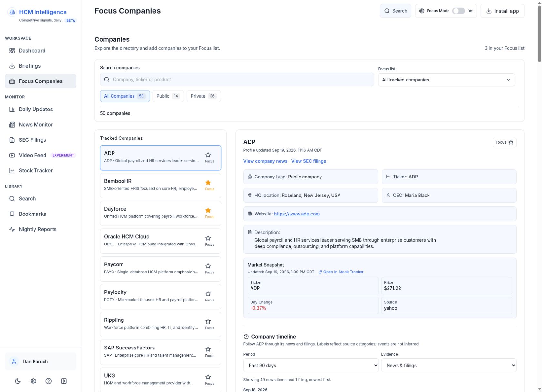Open help via the question mark icon
542x392 pixels.
tap(49, 381)
